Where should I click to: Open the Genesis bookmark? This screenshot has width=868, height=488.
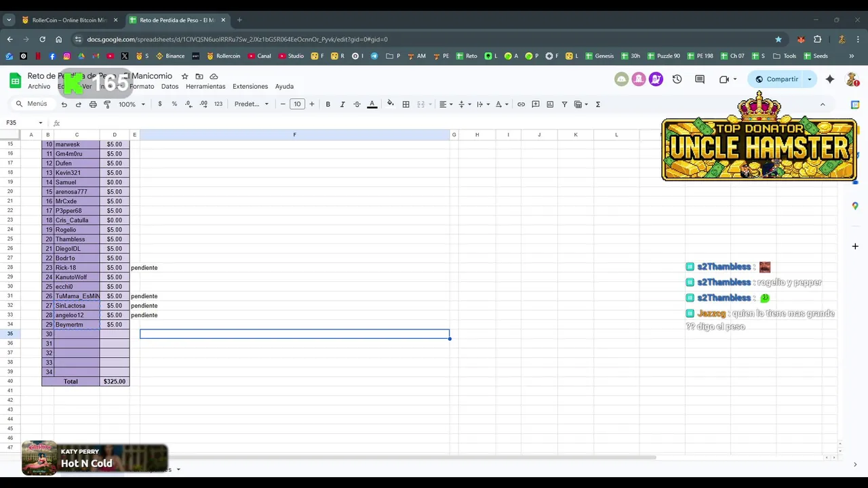(x=599, y=56)
